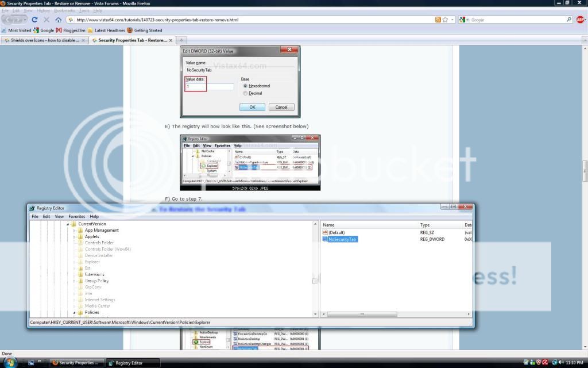Image resolution: width=588 pixels, height=368 pixels.
Task: Select the Extensions key in the tree
Action: (95, 274)
